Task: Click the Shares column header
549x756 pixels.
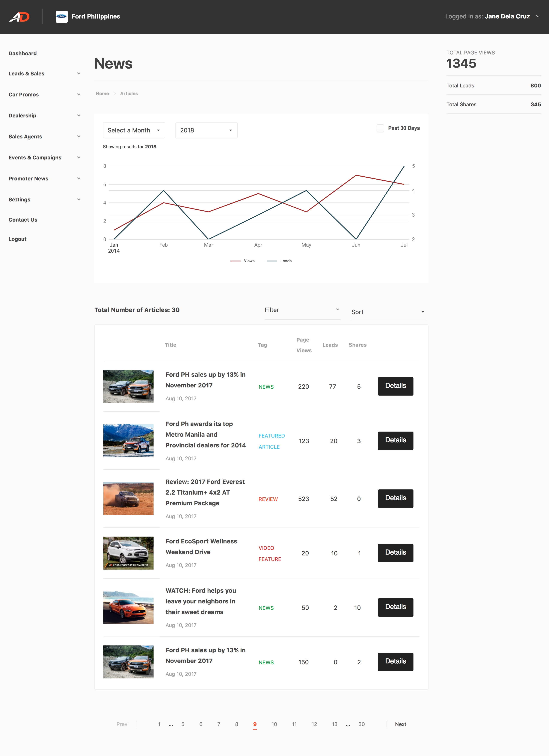Action: [357, 345]
